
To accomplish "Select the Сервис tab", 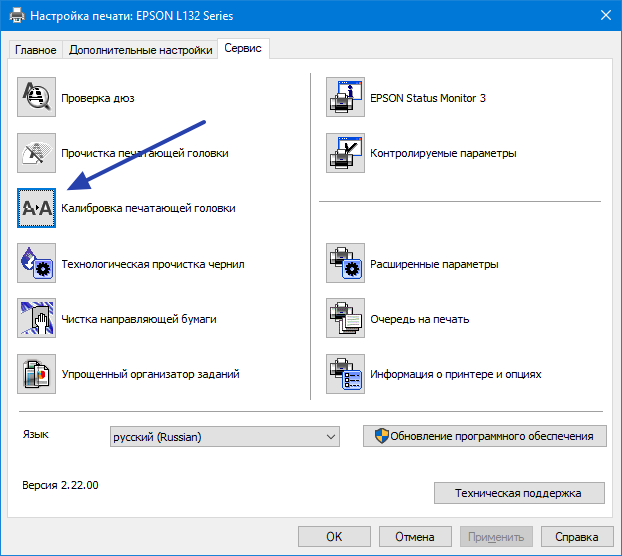I will click(243, 48).
